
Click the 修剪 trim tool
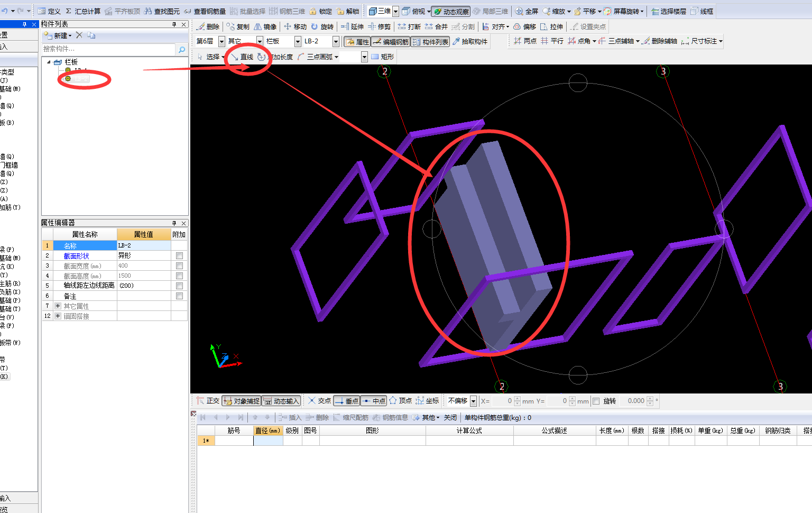379,26
